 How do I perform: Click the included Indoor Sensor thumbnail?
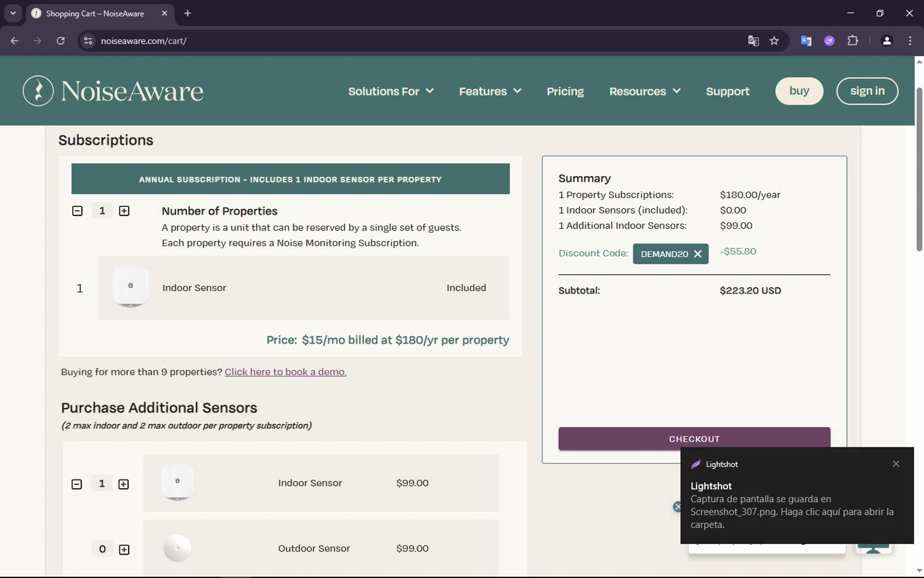(x=131, y=288)
